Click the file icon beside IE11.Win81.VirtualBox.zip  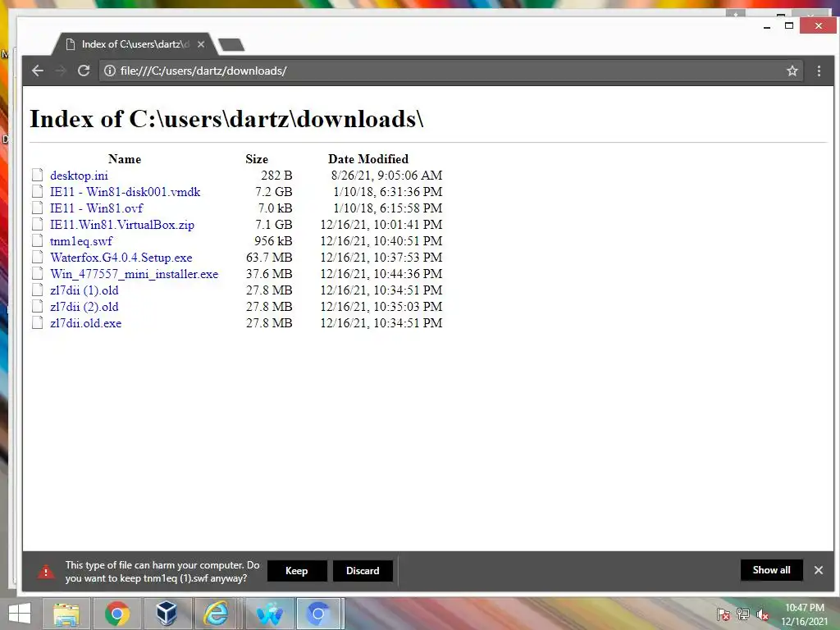37,224
